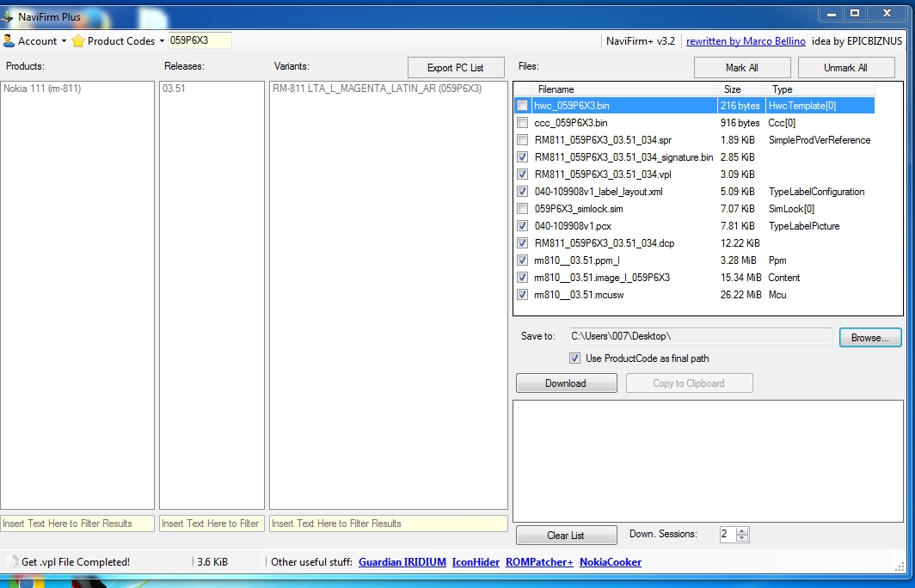Click the Browse button
Image resolution: width=915 pixels, height=588 pixels.
[870, 338]
